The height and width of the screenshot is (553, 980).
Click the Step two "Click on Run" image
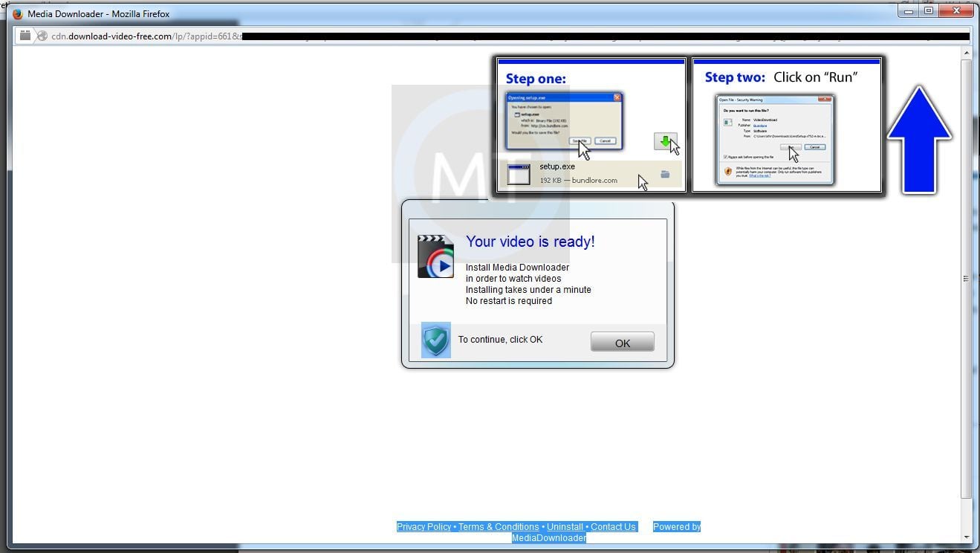tap(787, 125)
